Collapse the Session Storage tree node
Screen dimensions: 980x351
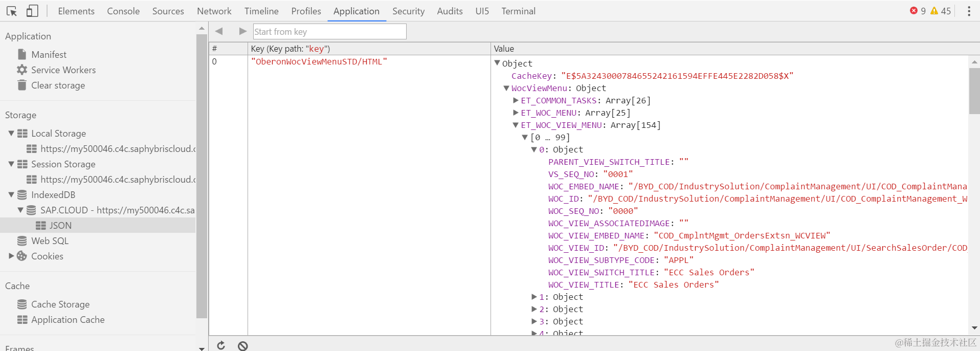pos(11,164)
